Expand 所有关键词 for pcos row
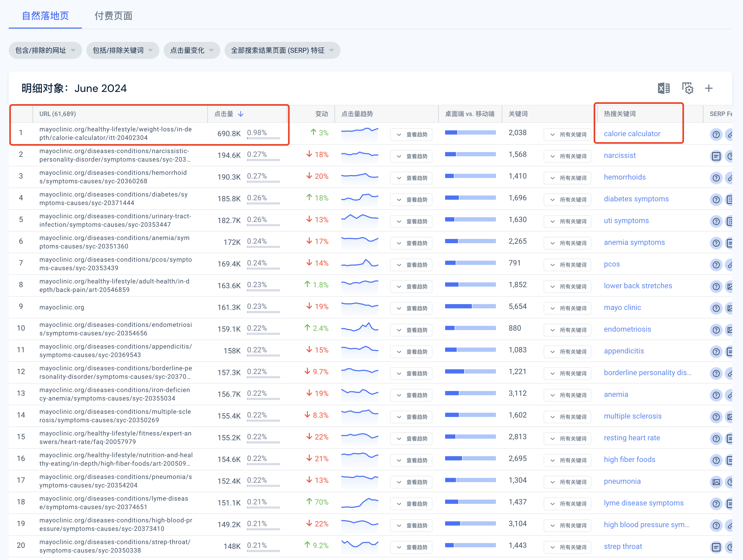 point(567,265)
